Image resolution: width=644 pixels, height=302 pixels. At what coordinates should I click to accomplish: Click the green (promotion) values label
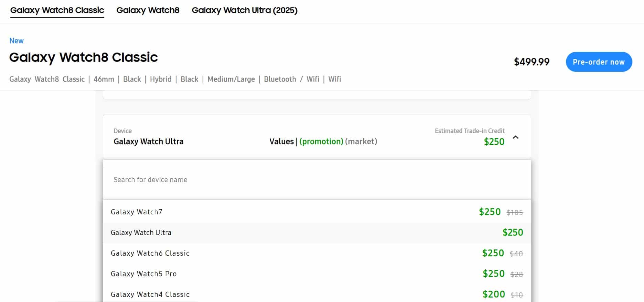(321, 142)
